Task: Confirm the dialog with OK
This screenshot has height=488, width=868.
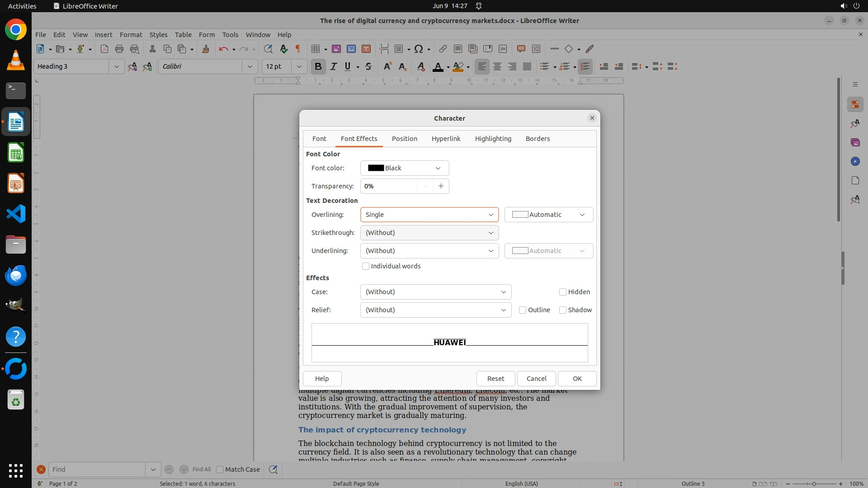Action: 577,379
